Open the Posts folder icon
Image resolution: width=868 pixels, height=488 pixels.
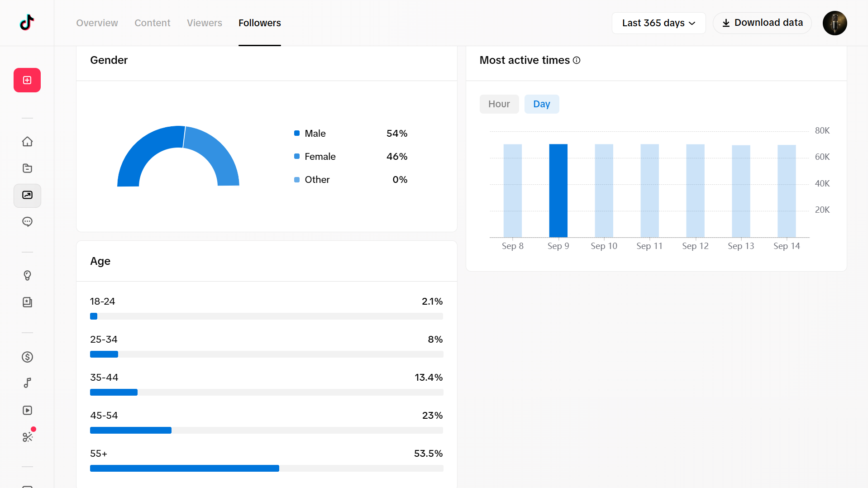[27, 168]
